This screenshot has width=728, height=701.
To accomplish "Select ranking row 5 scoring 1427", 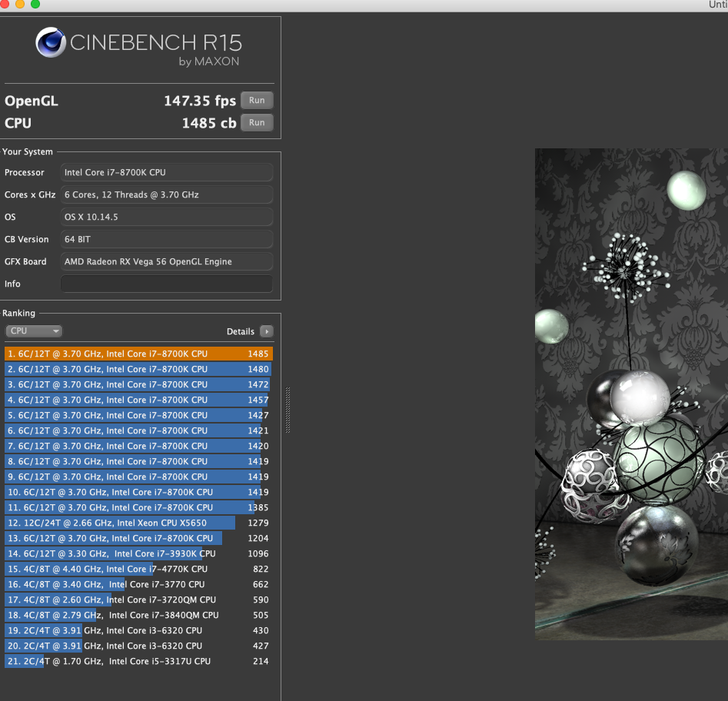I will point(138,415).
